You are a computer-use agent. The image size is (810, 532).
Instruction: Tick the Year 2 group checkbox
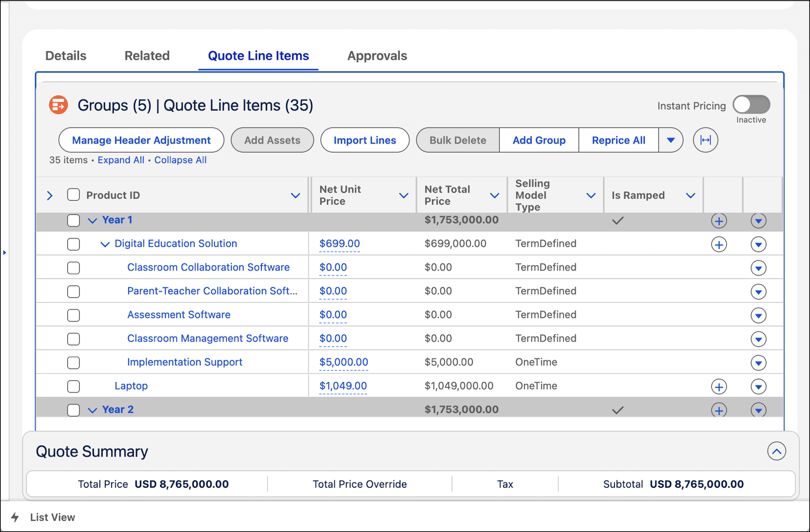(x=73, y=410)
